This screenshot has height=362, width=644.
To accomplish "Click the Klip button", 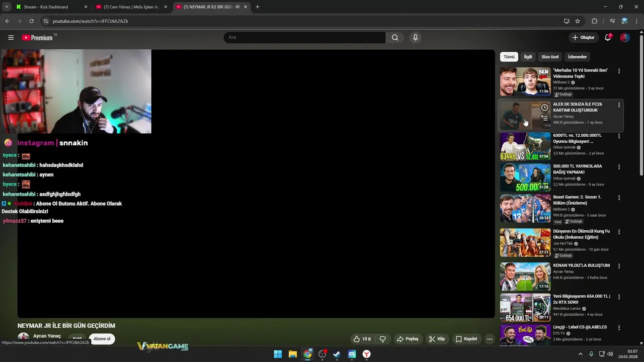I will [x=437, y=339].
